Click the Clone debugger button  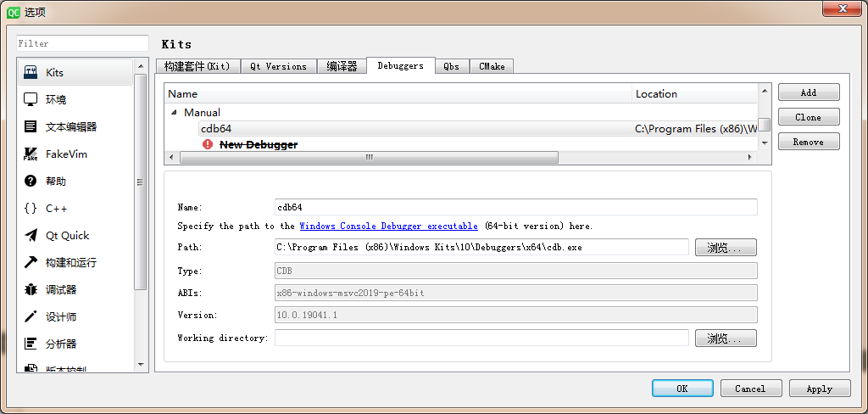(808, 117)
